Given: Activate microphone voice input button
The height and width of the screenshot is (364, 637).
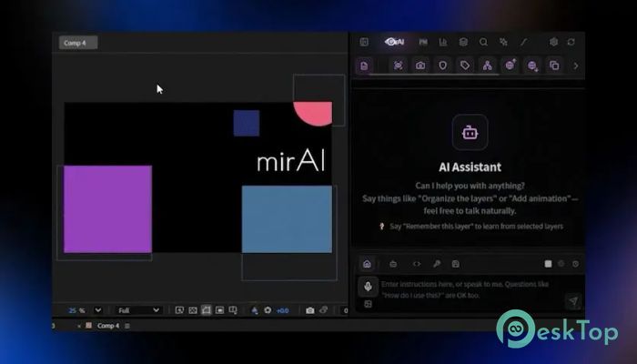Looking at the screenshot, I should pos(368,287).
